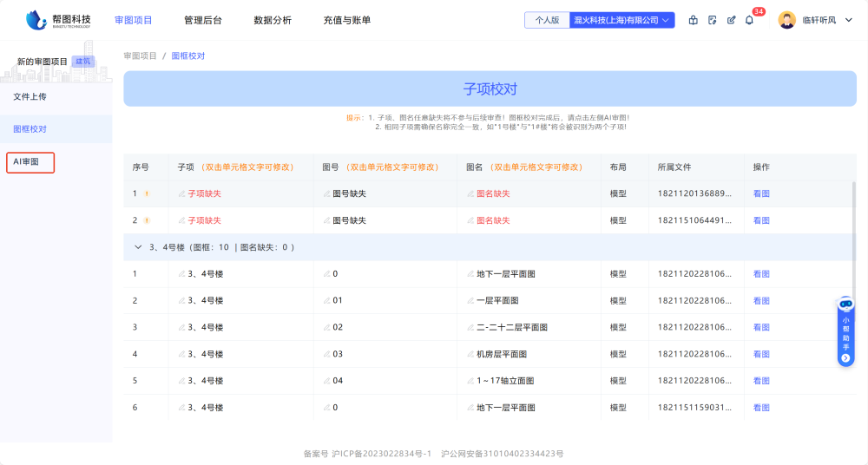Click file name 1821151159031...
The width and height of the screenshot is (868, 465).
point(694,408)
